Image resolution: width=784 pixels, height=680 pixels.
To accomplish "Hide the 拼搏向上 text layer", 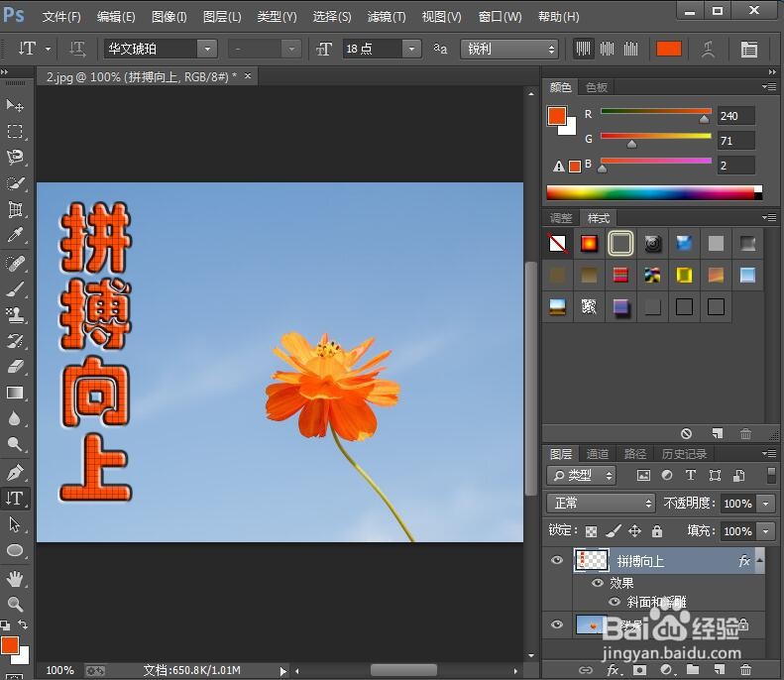I will click(556, 560).
